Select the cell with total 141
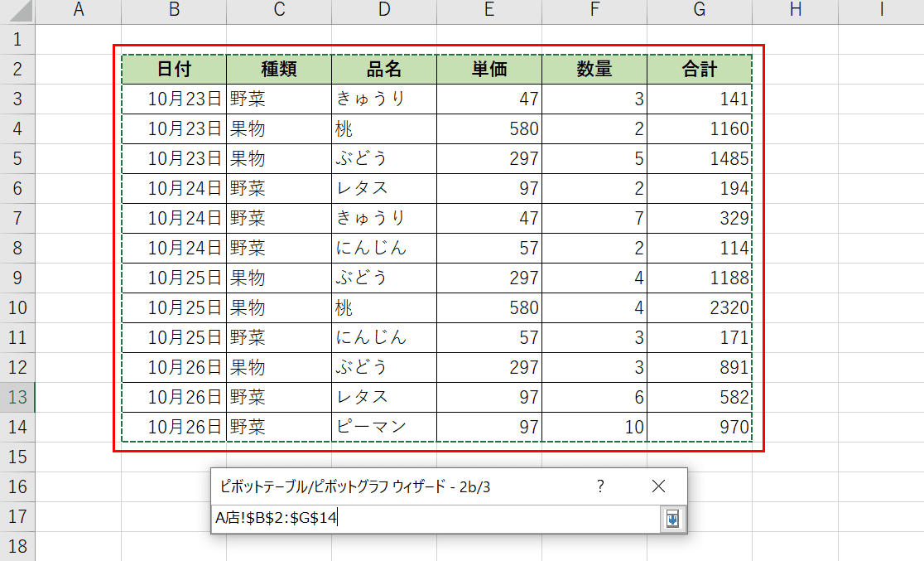 pos(700,99)
